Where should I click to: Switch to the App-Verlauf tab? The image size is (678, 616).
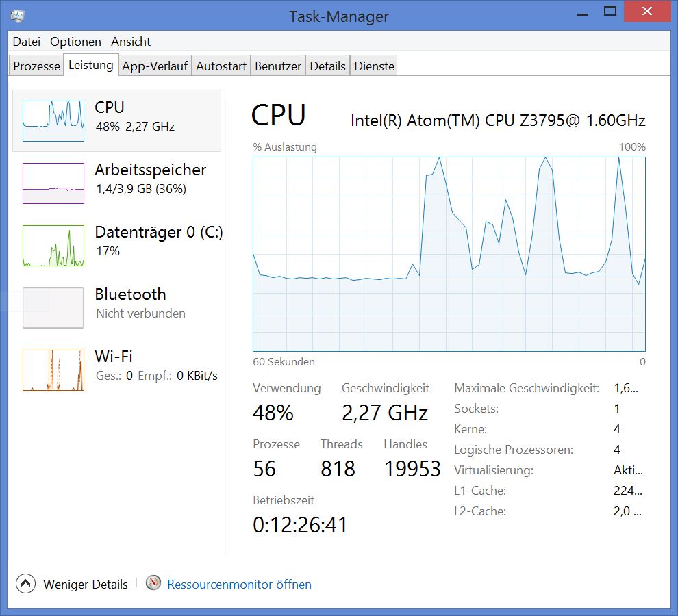coord(155,66)
